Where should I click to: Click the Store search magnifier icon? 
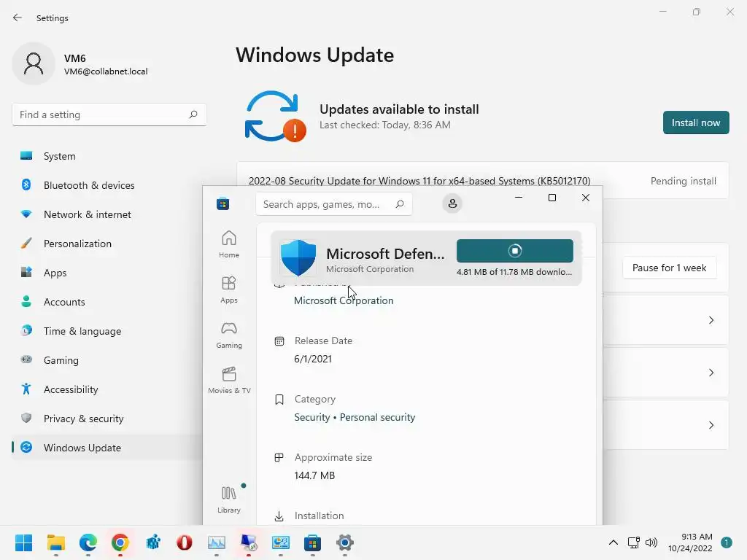click(x=400, y=204)
